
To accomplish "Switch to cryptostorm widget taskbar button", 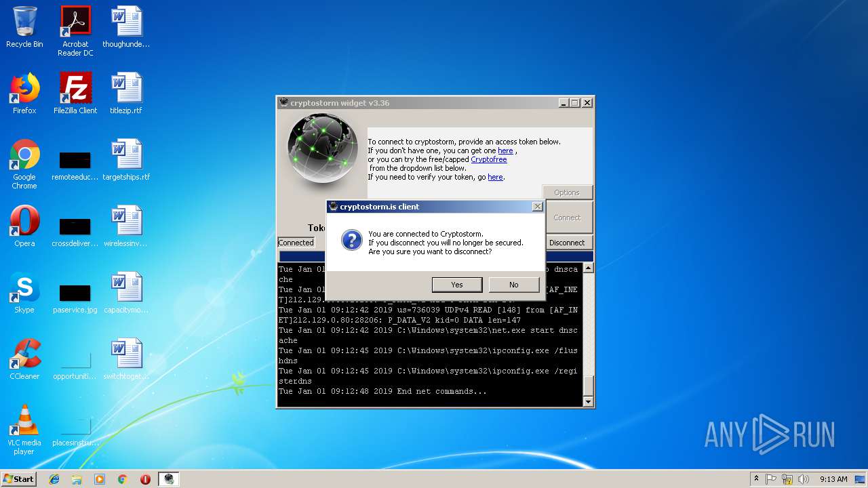I will (x=168, y=479).
